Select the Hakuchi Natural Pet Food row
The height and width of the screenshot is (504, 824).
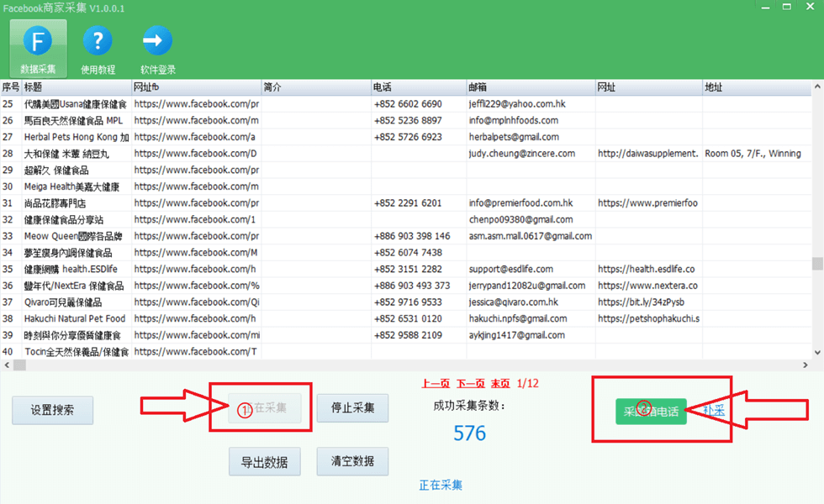pyautogui.click(x=405, y=318)
